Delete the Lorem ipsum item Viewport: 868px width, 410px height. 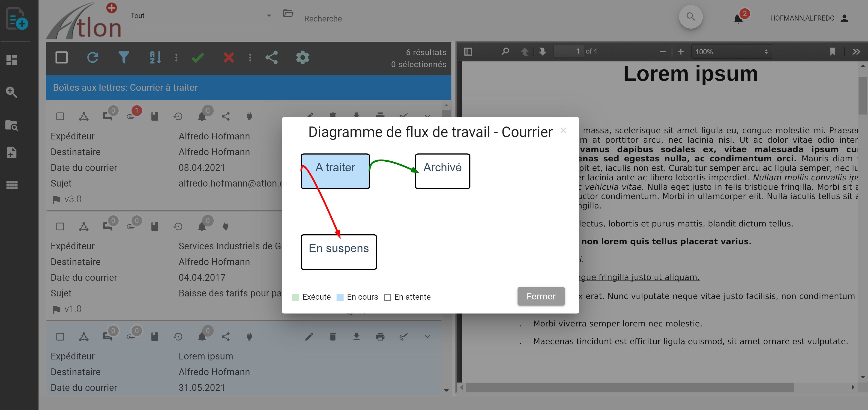point(333,337)
